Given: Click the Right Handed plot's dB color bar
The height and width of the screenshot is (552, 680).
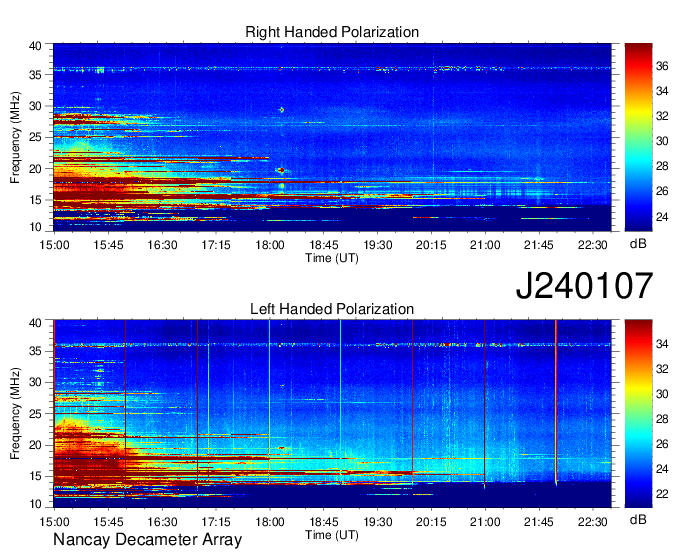Looking at the screenshot, I should tap(638, 137).
